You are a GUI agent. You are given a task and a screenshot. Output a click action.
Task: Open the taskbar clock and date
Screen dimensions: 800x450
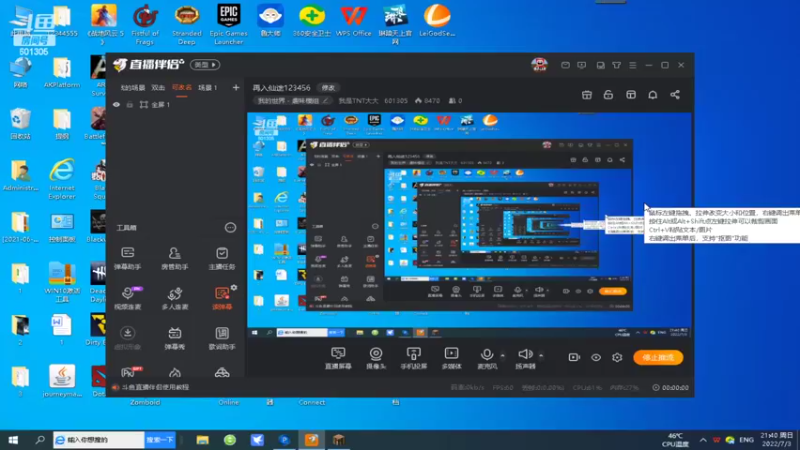[777, 439]
